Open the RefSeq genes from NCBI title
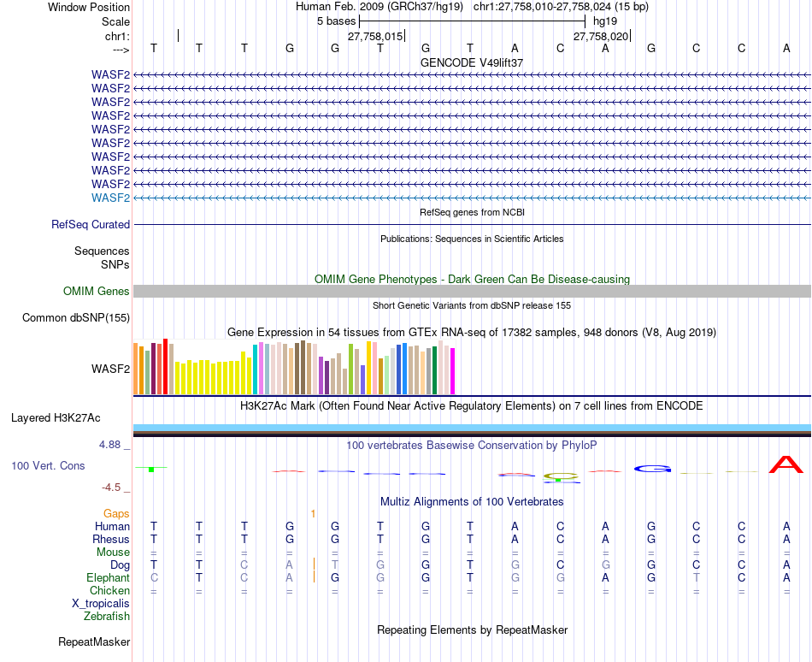 (472, 212)
